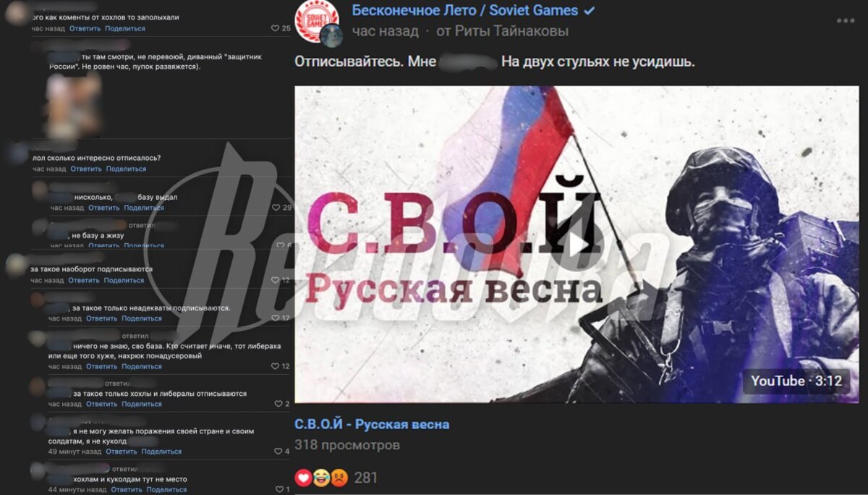The image size is (868, 495).
Task: Open Бесконечное Лето / Soviet Games page
Action: pos(465,10)
